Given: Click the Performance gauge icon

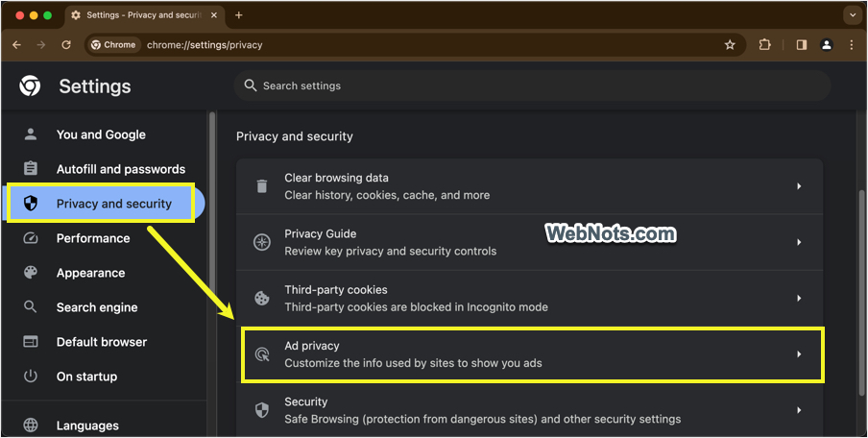Looking at the screenshot, I should tap(31, 238).
